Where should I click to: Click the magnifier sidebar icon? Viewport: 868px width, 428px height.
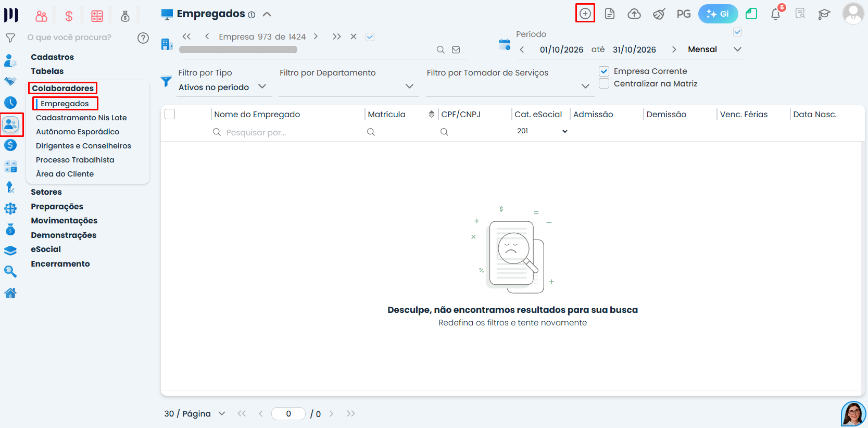click(x=10, y=271)
